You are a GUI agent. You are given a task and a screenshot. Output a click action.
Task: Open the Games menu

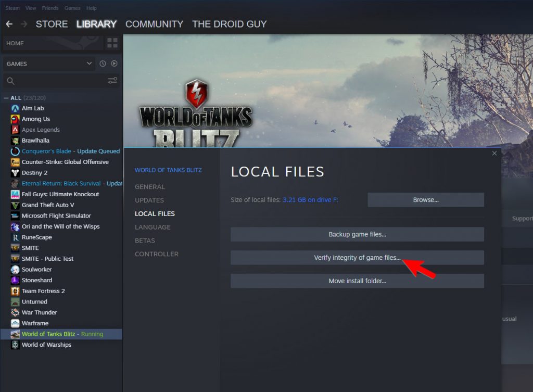[x=72, y=8]
